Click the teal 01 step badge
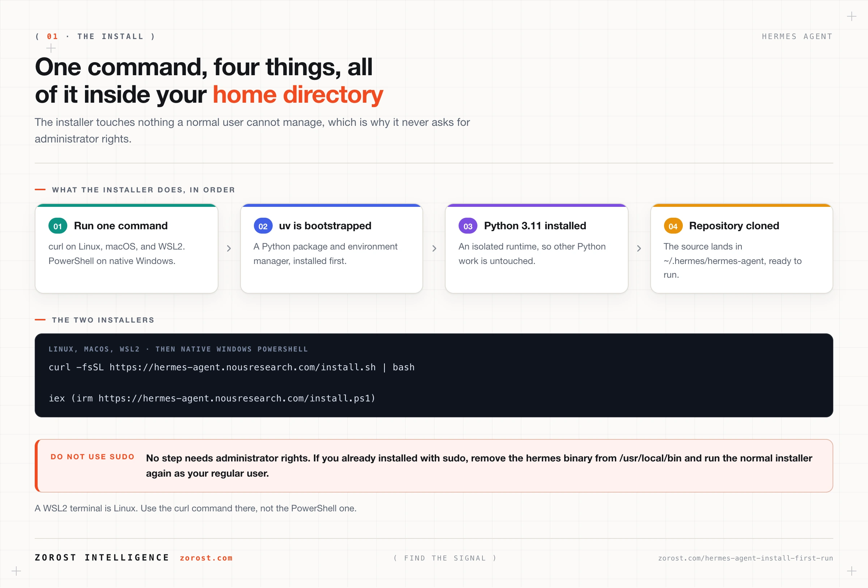 click(x=58, y=226)
